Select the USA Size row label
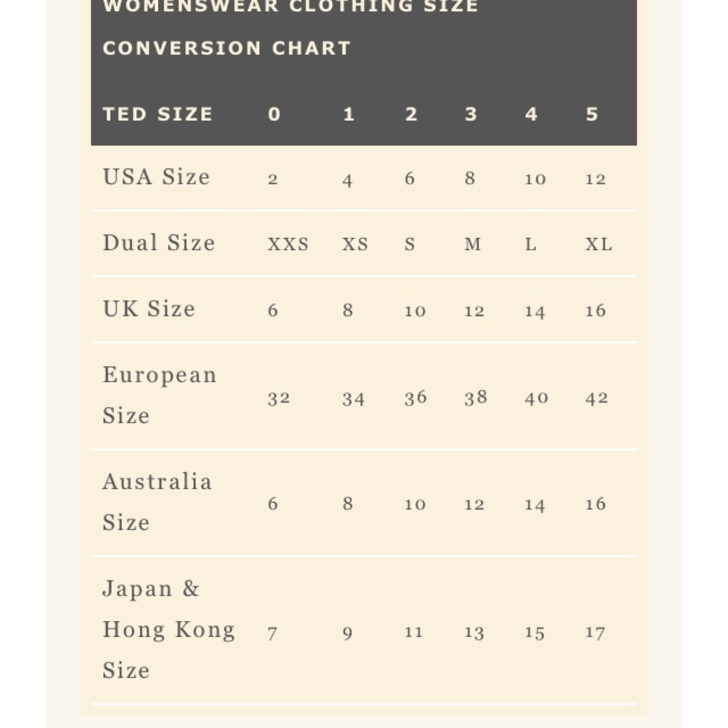Screen dimensions: 728x728 [157, 177]
